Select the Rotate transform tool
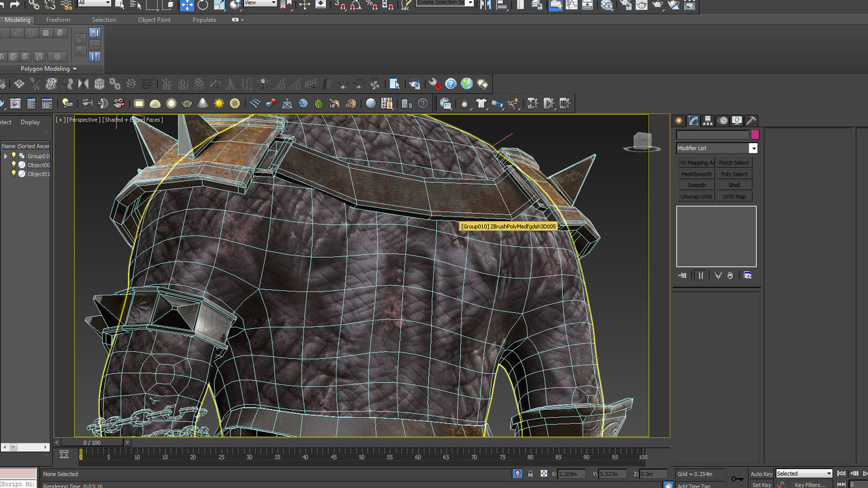868x488 pixels. click(203, 5)
